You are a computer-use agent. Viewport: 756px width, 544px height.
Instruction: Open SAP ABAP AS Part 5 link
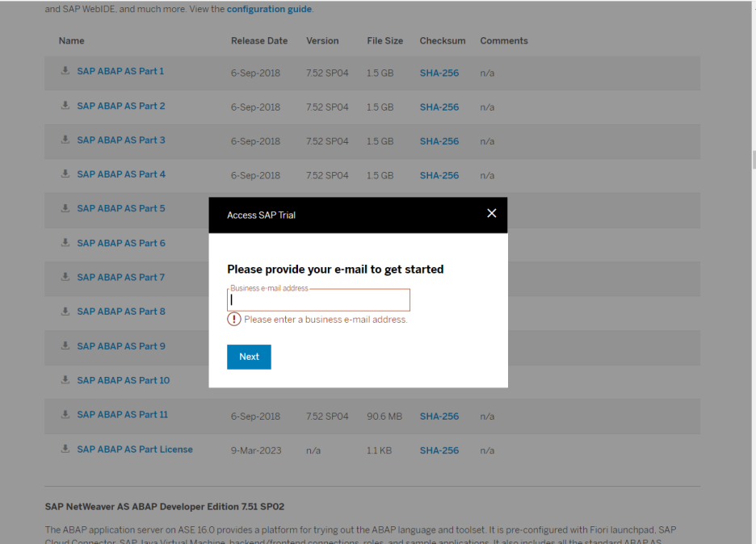tap(121, 208)
